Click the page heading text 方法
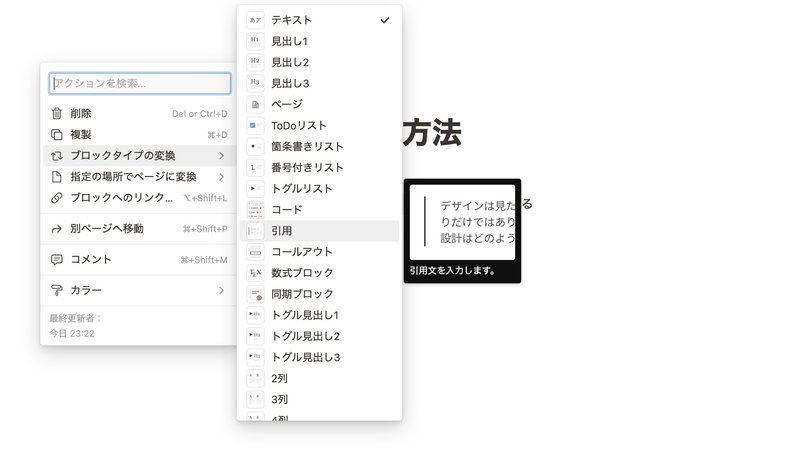This screenshot has height=465, width=800. (432, 133)
